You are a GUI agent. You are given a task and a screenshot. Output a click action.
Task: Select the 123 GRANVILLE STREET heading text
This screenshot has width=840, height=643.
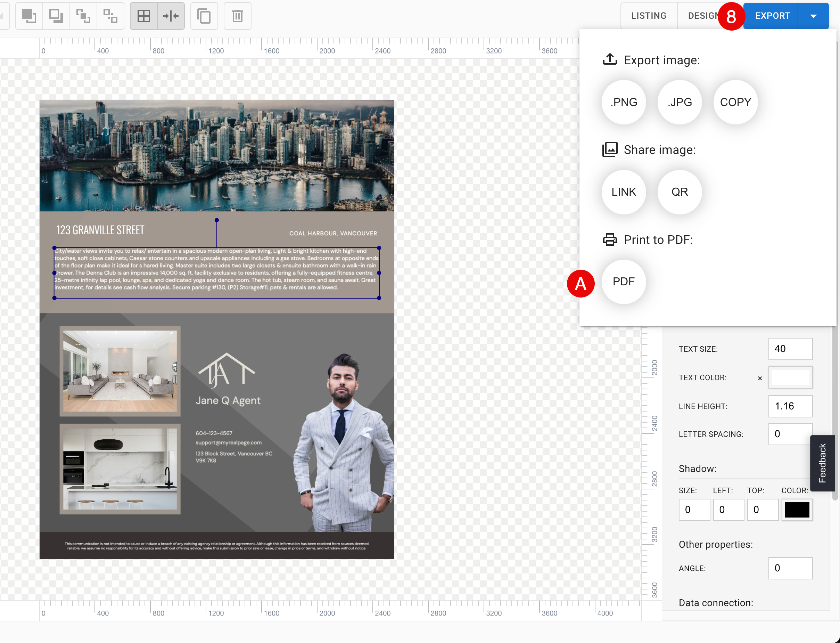(x=100, y=230)
